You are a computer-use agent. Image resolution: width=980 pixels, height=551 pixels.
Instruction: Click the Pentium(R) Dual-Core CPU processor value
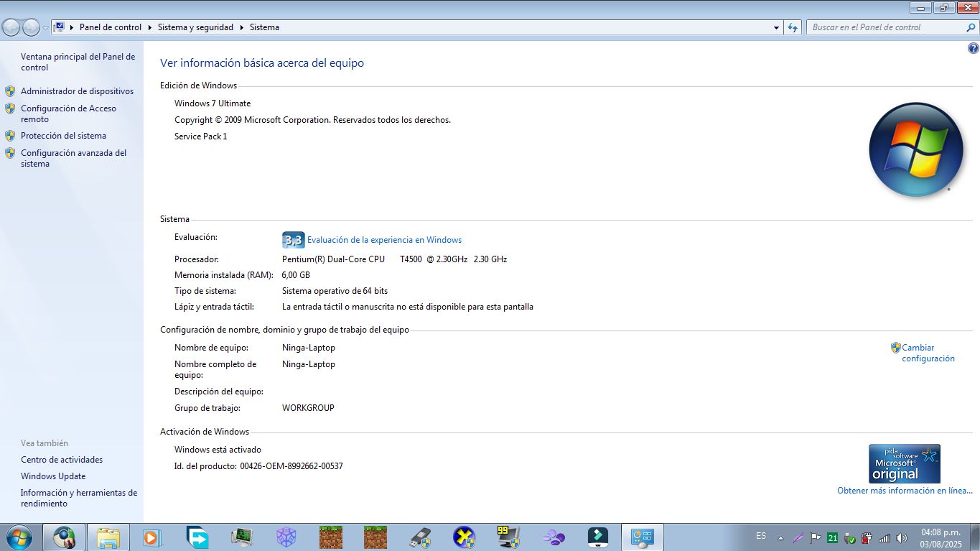coord(394,259)
